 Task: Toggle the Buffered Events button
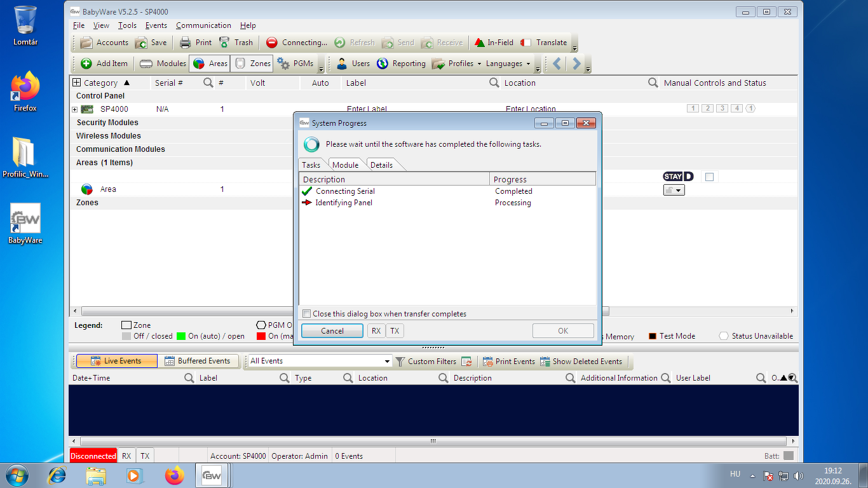click(198, 361)
